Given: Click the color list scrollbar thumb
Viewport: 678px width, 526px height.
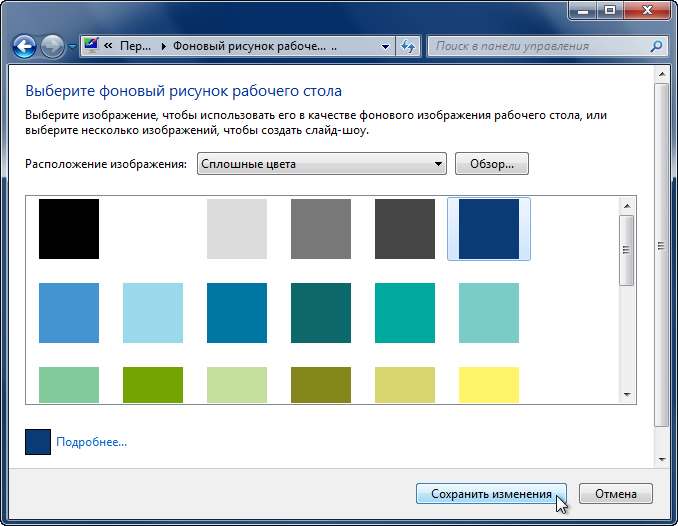Looking at the screenshot, I should [x=627, y=250].
